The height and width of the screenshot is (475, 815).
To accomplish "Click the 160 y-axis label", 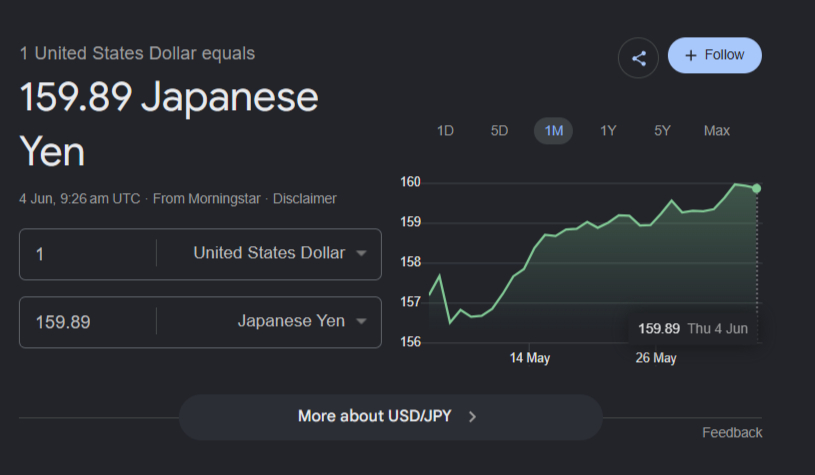I will point(410,182).
